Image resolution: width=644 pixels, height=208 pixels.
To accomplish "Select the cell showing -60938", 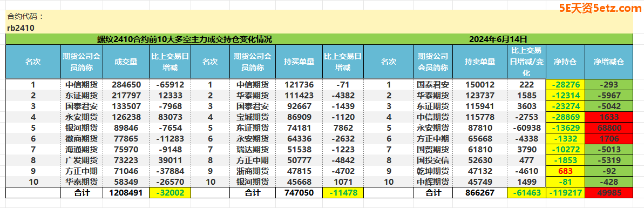I will pos(527,128).
